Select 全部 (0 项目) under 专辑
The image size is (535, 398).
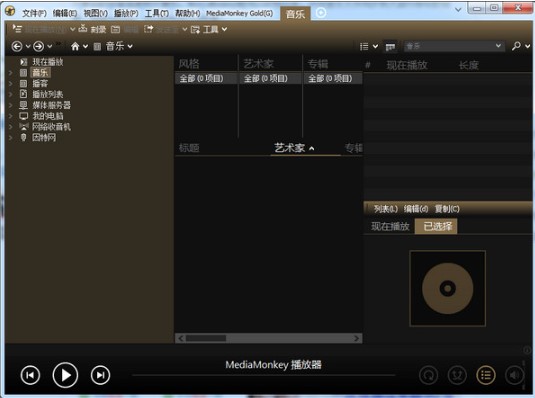(x=333, y=79)
